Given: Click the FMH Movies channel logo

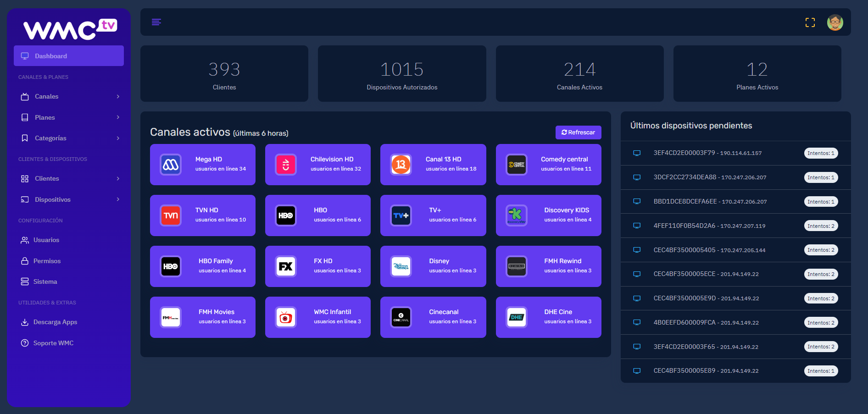Looking at the screenshot, I should (x=171, y=317).
